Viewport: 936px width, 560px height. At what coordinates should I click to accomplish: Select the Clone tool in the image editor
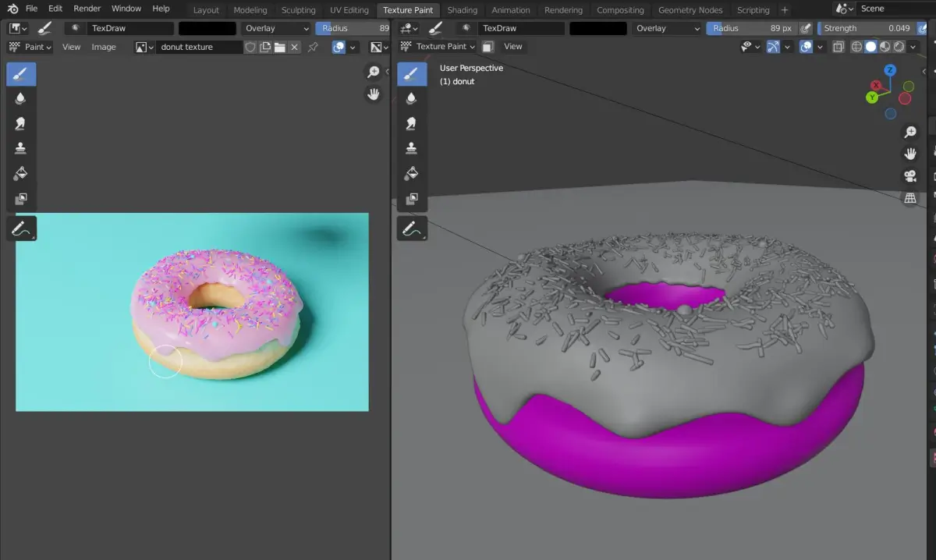point(21,147)
